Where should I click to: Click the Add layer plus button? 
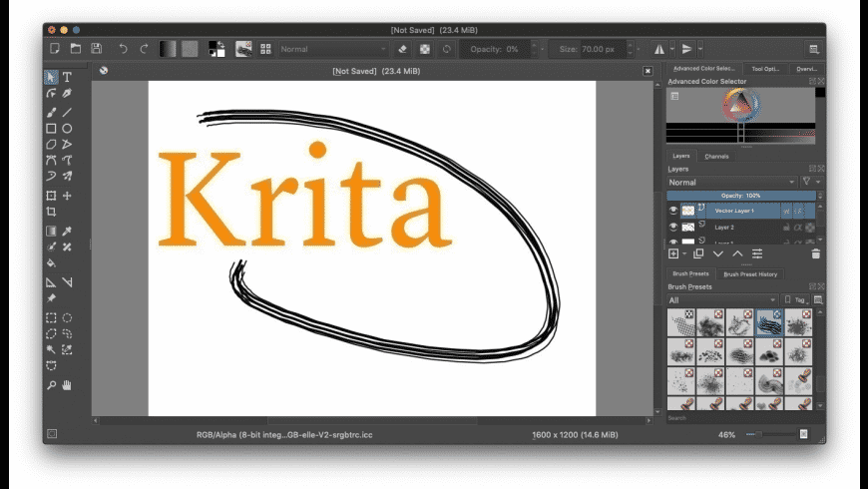[x=674, y=253]
